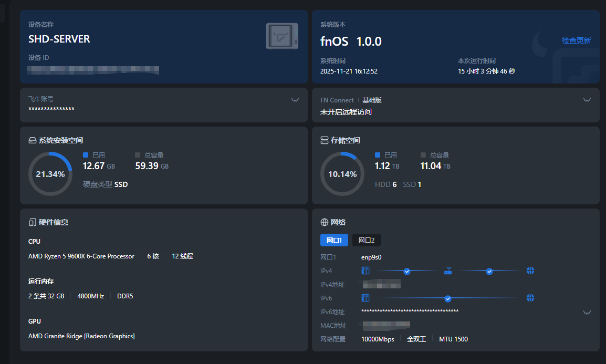
Task: Click the checkmark on the IPv6 connection line
Action: (448, 298)
